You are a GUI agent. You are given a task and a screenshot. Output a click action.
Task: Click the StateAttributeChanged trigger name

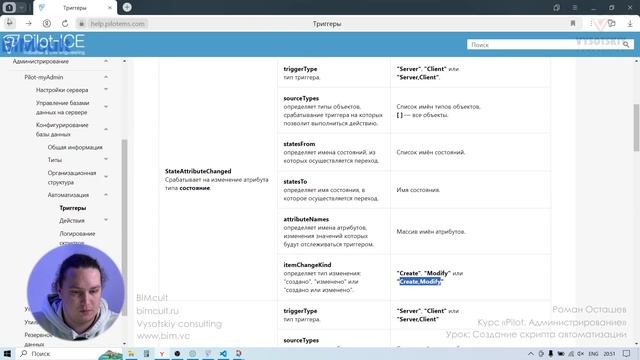click(198, 171)
